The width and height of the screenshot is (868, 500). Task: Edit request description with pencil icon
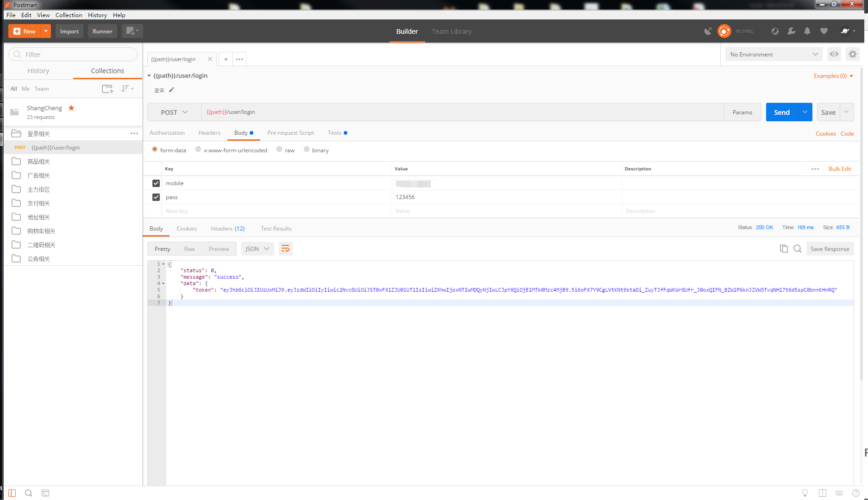171,90
